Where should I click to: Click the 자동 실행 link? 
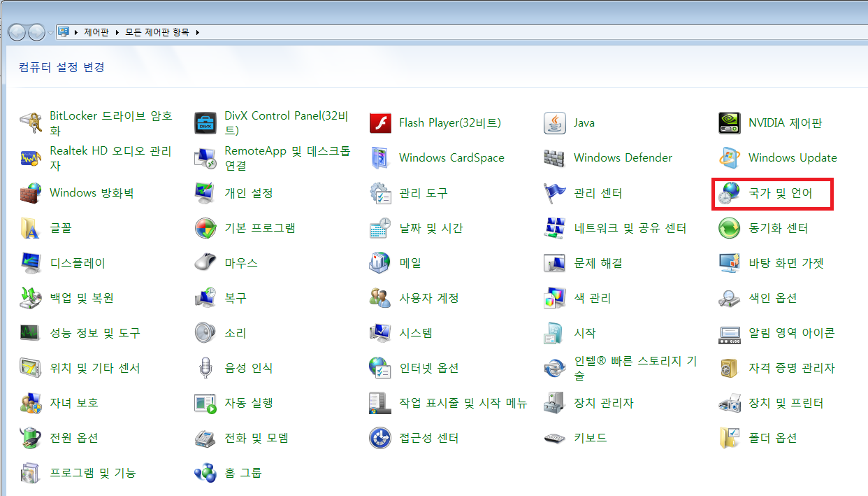pyautogui.click(x=249, y=403)
